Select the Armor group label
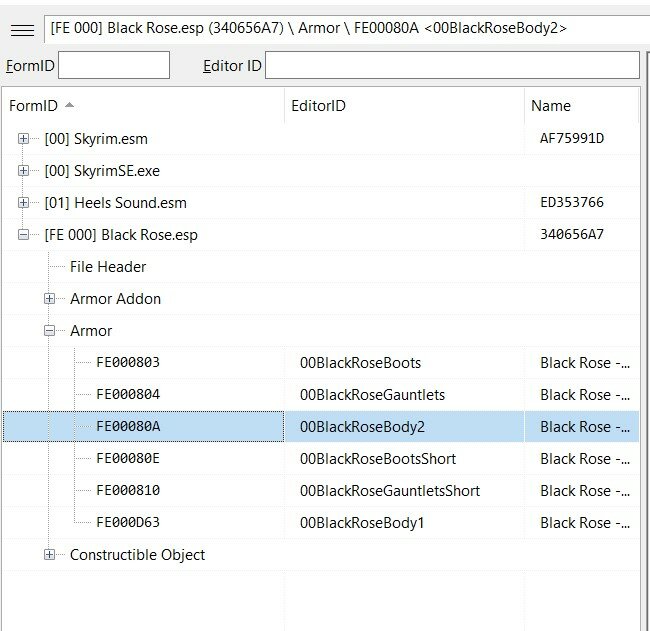This screenshot has height=631, width=650. click(91, 331)
